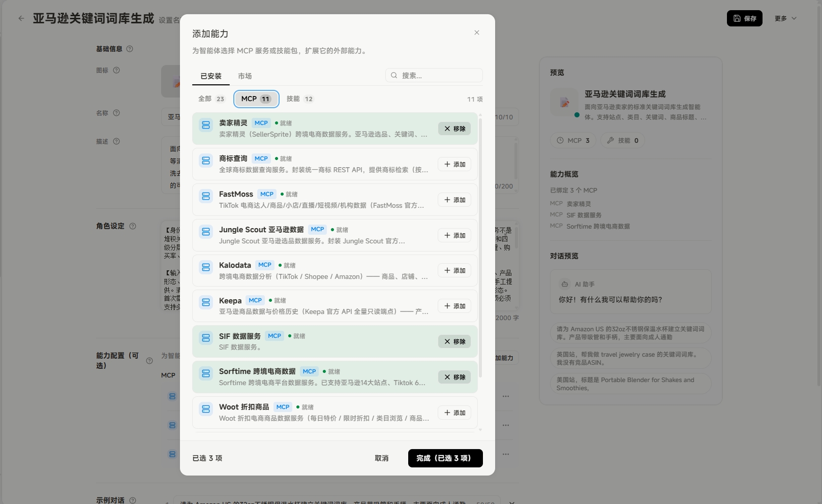Click the Kalodata title text
This screenshot has height=504, width=822.
pyautogui.click(x=235, y=265)
